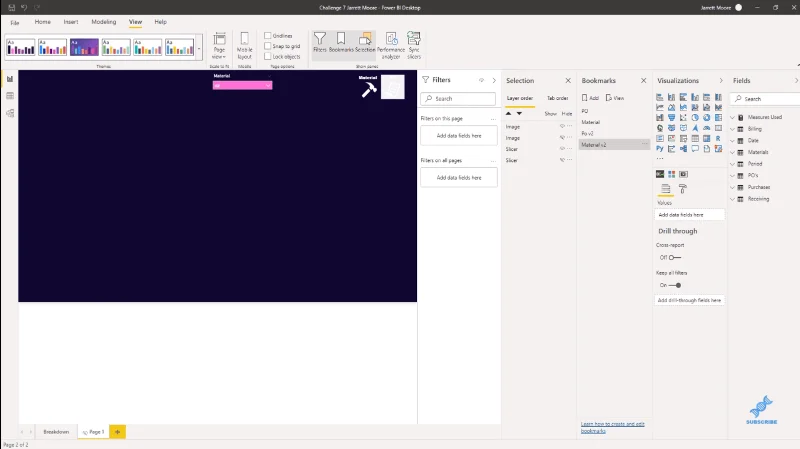800x449 pixels.
Task: Expand the Measures Used table
Action: (733, 117)
